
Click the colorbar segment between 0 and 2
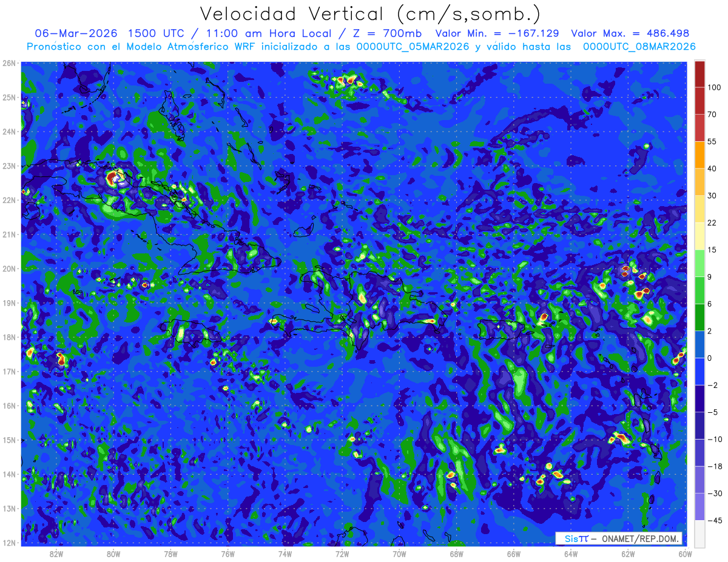tap(699, 344)
